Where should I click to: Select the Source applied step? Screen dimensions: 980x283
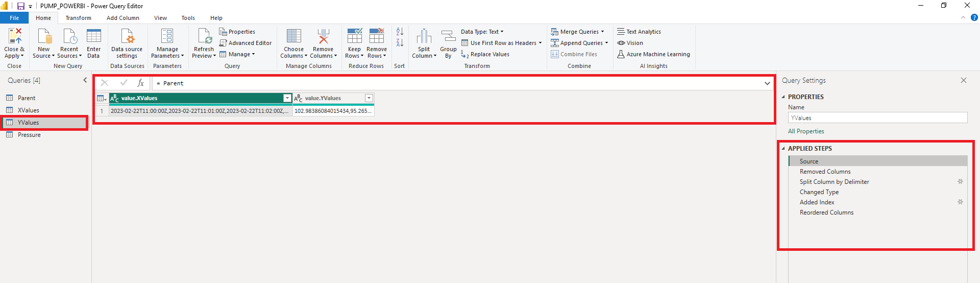(878, 161)
